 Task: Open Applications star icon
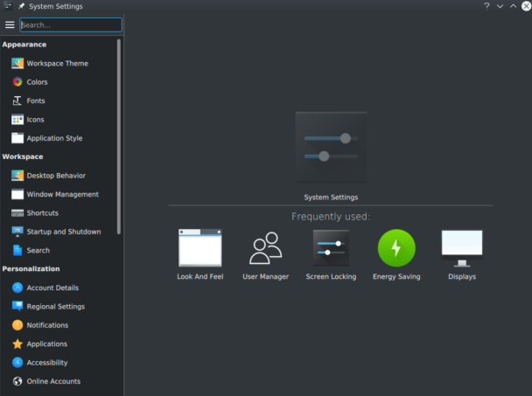(x=17, y=344)
